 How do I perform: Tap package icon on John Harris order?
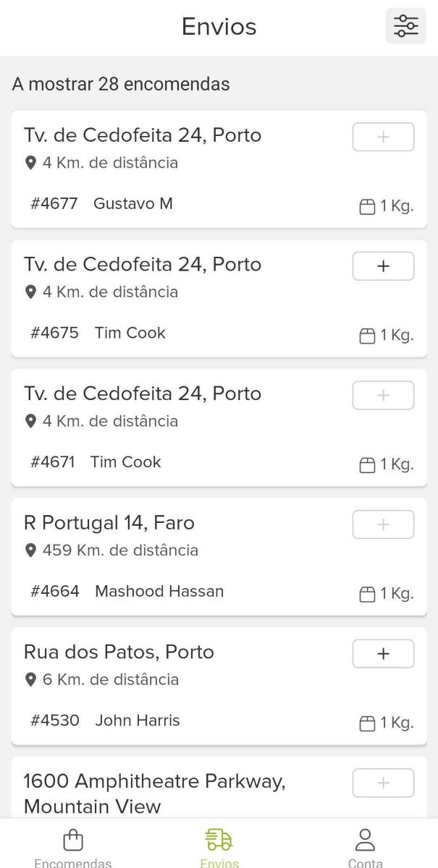[367, 723]
